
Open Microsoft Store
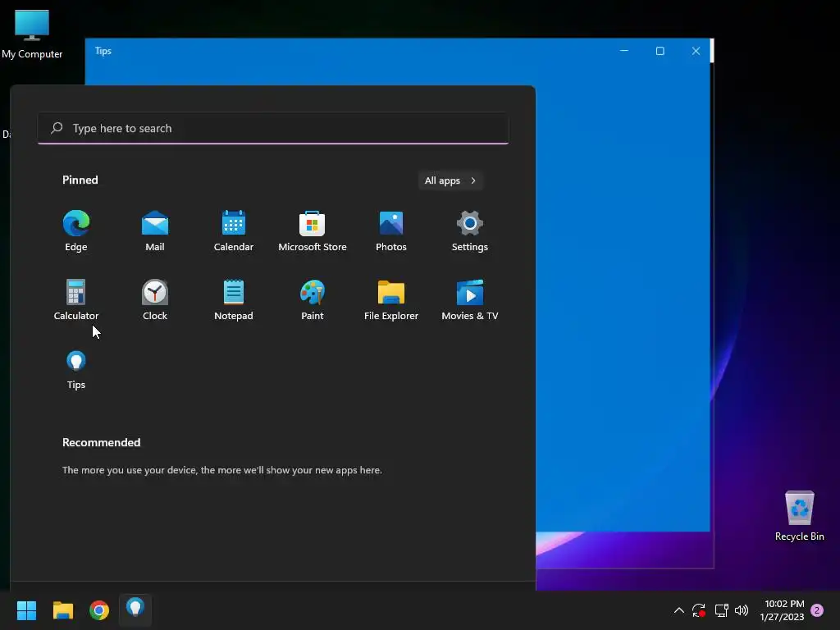point(313,231)
